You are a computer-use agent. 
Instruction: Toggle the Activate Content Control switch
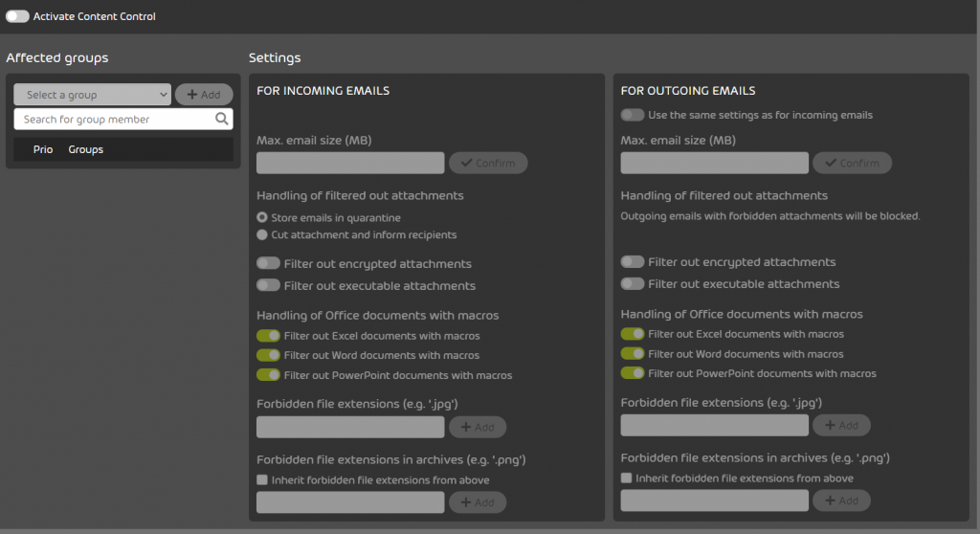coord(17,16)
